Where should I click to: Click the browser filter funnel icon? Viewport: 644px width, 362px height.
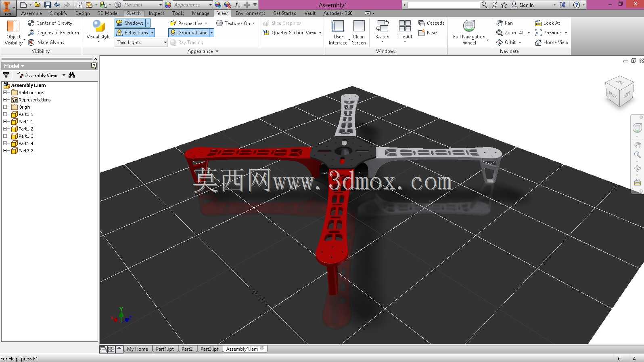click(x=6, y=75)
